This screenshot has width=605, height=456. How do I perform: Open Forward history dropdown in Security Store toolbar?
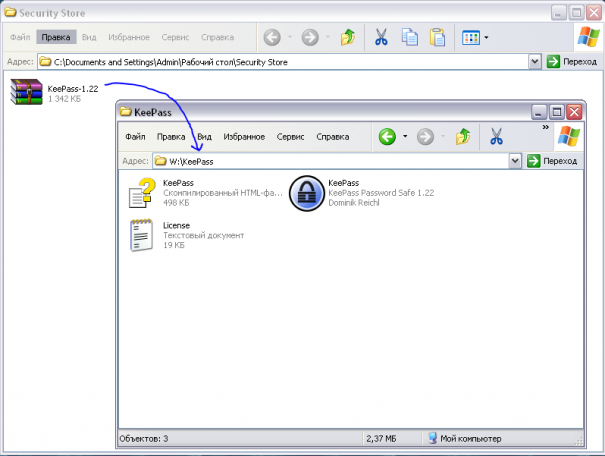(328, 37)
